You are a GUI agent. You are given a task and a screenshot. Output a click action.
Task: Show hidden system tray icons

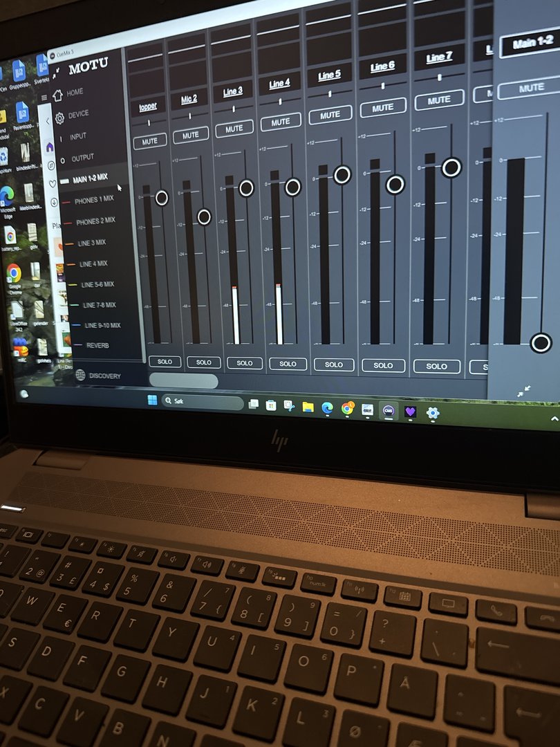point(554,418)
